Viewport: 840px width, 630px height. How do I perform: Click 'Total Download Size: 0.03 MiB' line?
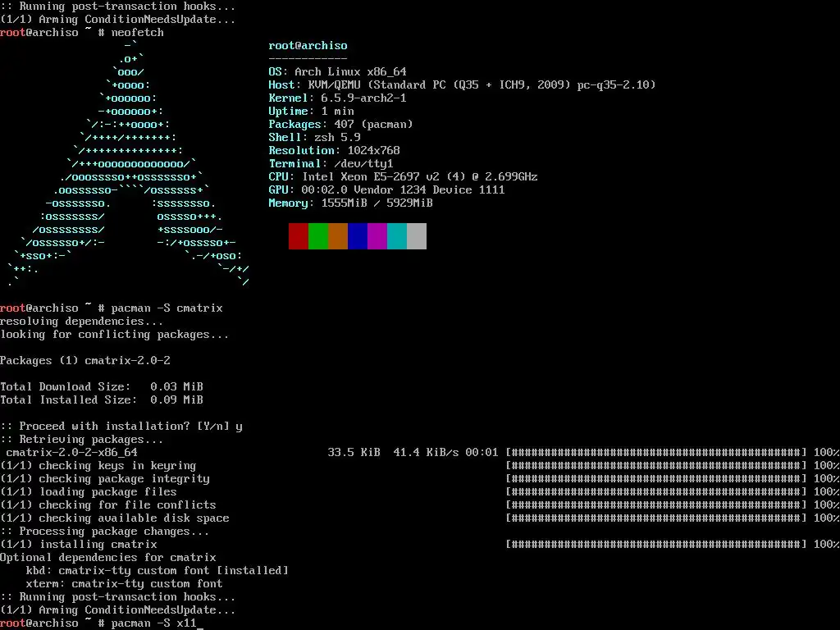click(102, 387)
